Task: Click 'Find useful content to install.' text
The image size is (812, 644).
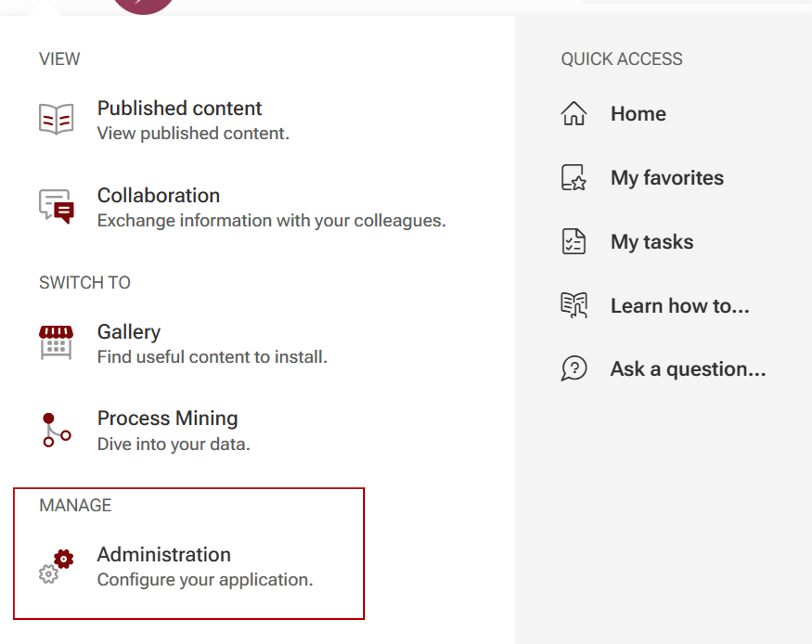Action: (212, 357)
